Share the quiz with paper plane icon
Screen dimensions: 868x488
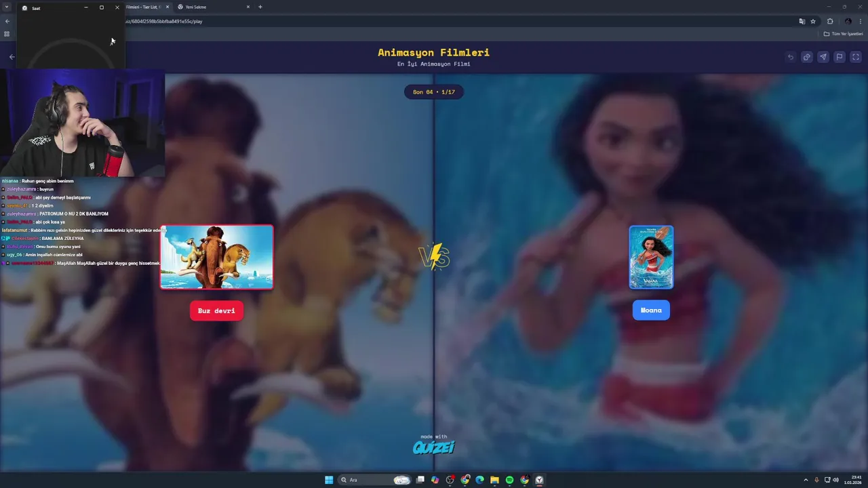[x=823, y=57]
